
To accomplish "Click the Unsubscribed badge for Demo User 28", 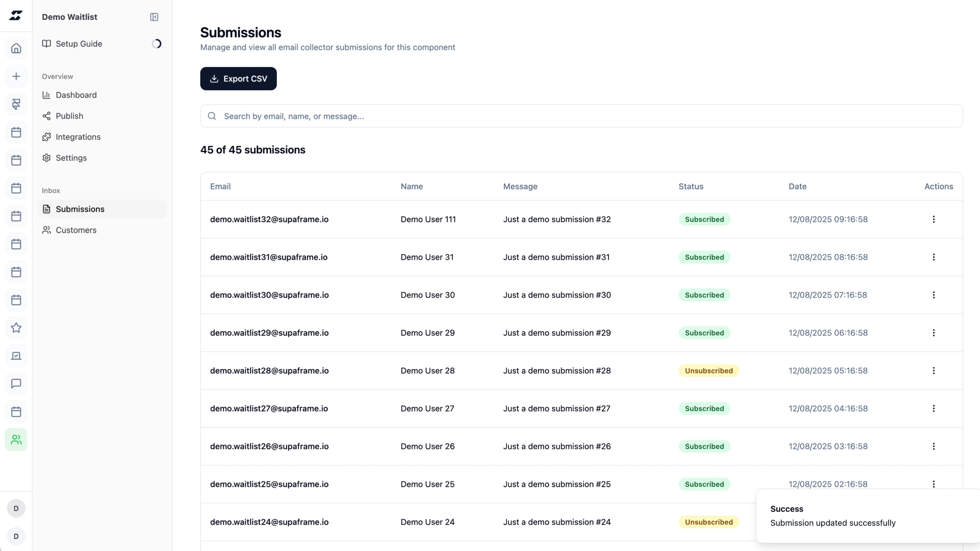I will (708, 370).
